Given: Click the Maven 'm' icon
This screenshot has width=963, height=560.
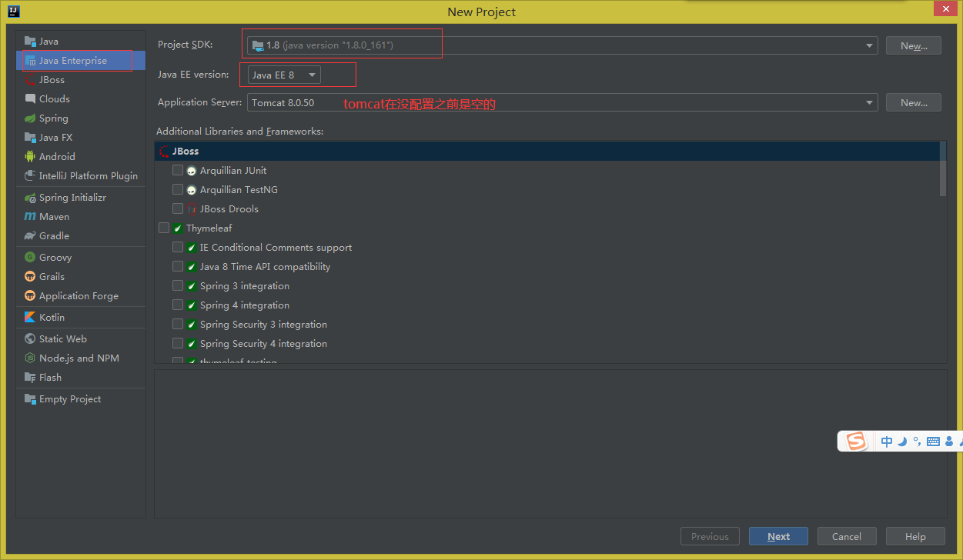Looking at the screenshot, I should click(30, 216).
